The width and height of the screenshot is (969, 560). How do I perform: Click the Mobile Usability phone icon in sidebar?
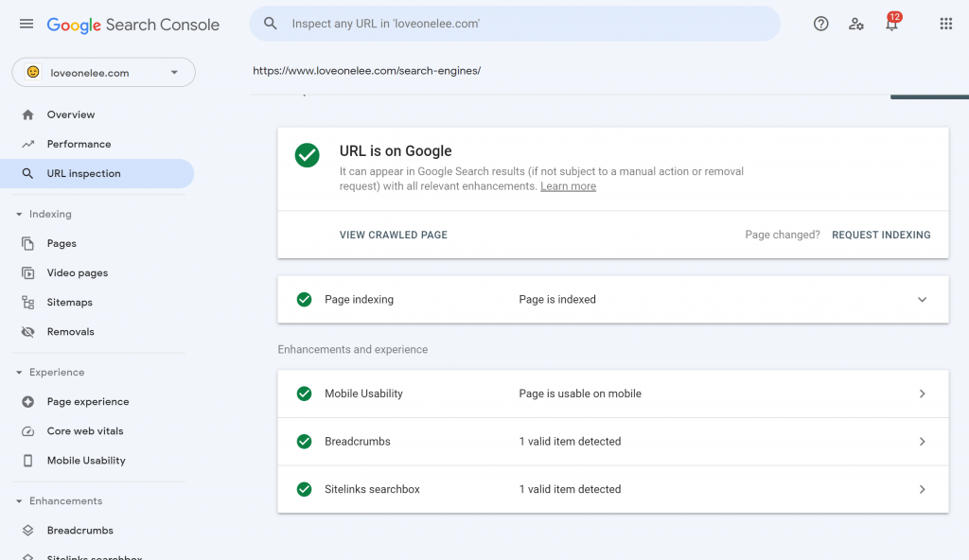[x=27, y=461]
